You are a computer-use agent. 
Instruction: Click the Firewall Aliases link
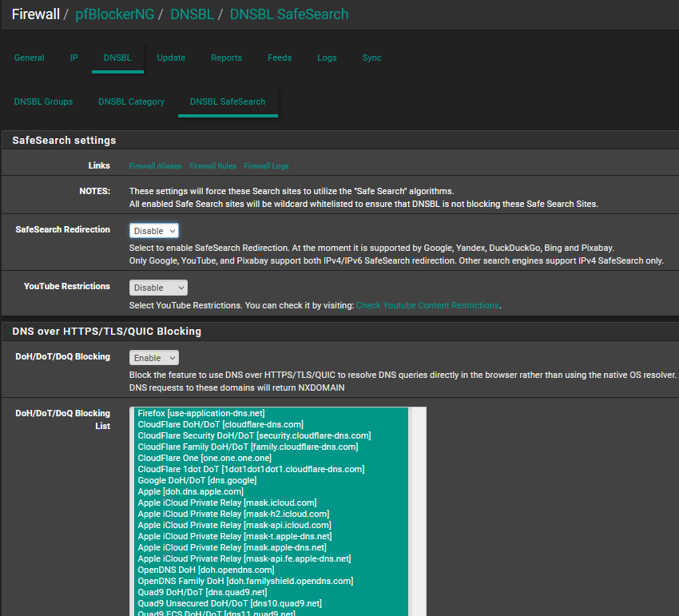point(155,166)
